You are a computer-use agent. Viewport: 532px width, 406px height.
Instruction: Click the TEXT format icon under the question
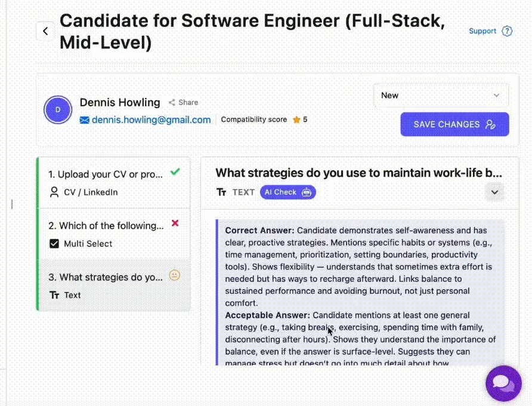click(x=221, y=192)
